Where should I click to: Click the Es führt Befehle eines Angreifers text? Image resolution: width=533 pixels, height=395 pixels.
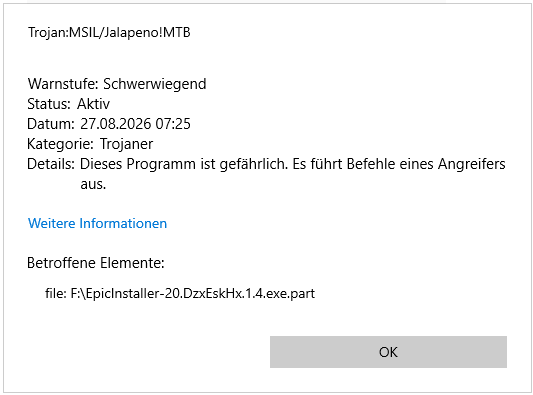pyautogui.click(x=399, y=164)
